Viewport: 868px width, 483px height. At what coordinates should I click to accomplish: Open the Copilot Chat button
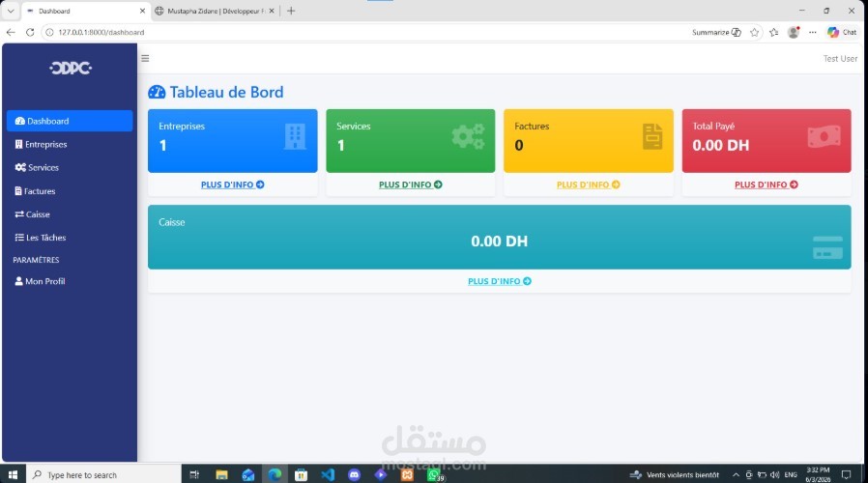[x=842, y=33]
